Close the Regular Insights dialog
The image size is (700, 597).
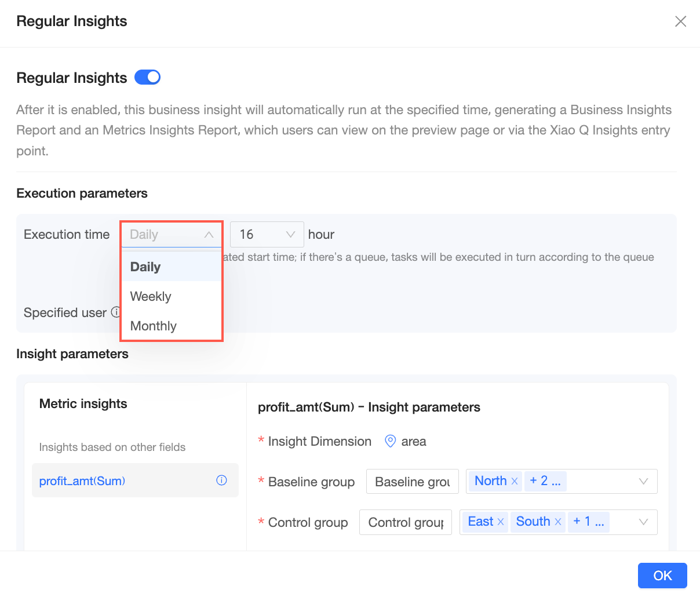680,21
